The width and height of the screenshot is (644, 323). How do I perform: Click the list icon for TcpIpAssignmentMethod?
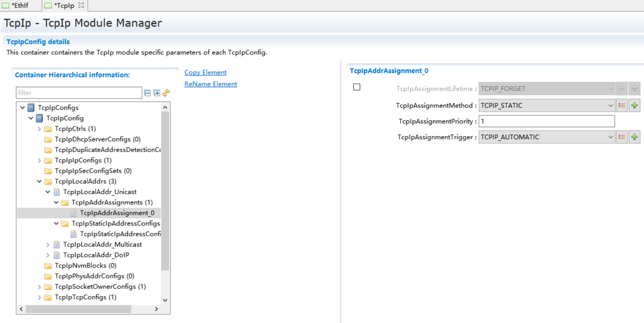point(622,105)
